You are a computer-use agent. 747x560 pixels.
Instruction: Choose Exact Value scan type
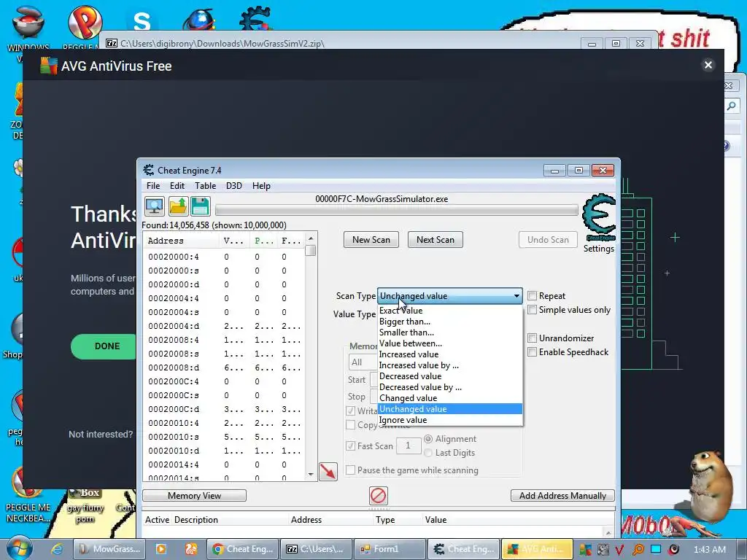click(x=450, y=311)
